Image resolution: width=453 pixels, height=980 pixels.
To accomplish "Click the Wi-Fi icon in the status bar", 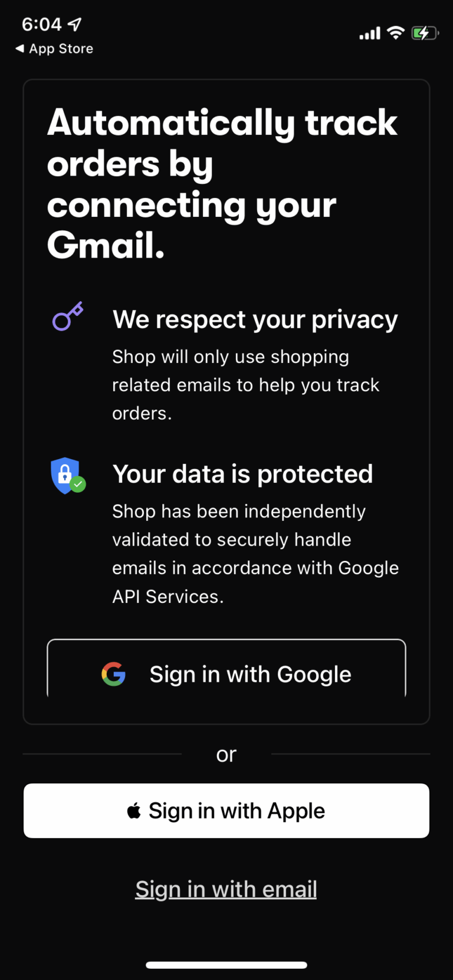I will point(396,33).
